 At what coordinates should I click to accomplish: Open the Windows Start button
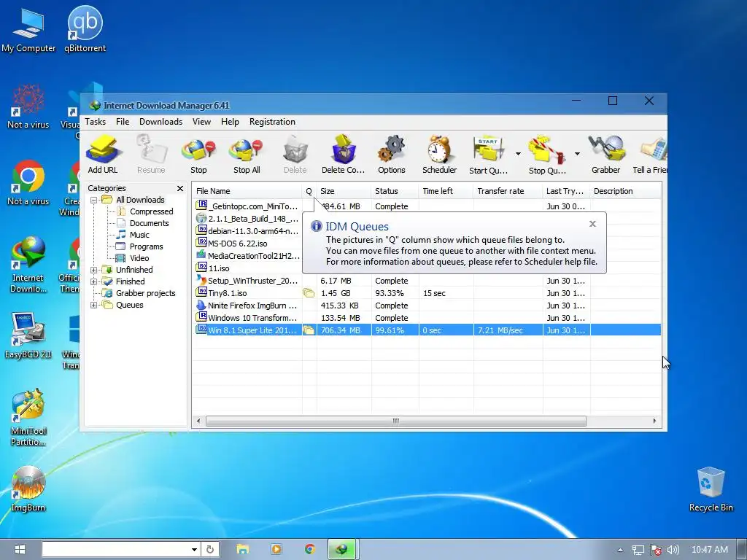20,550
